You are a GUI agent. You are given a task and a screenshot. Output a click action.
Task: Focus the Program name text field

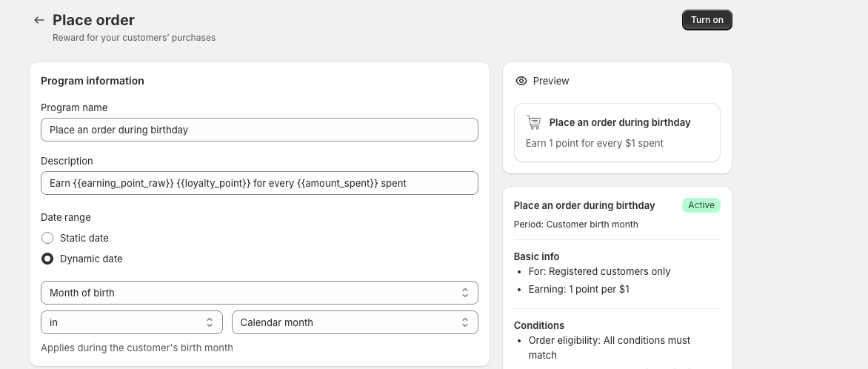pos(260,130)
